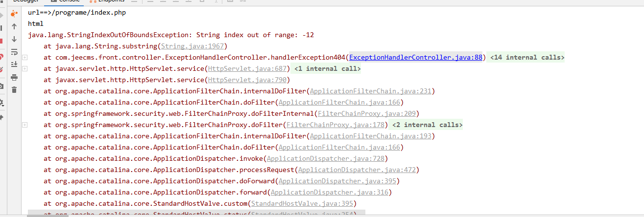
Task: Jump up the stack trace with up arrow
Action: pyautogui.click(x=14, y=26)
